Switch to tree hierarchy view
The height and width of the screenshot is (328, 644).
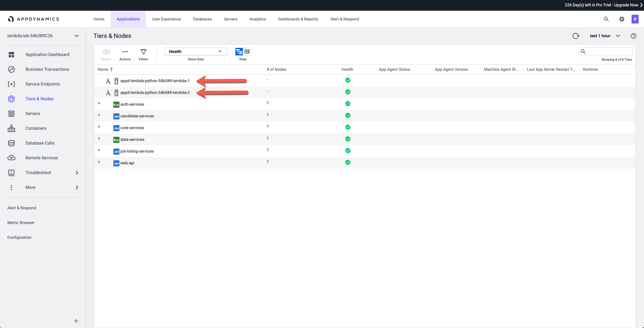239,52
